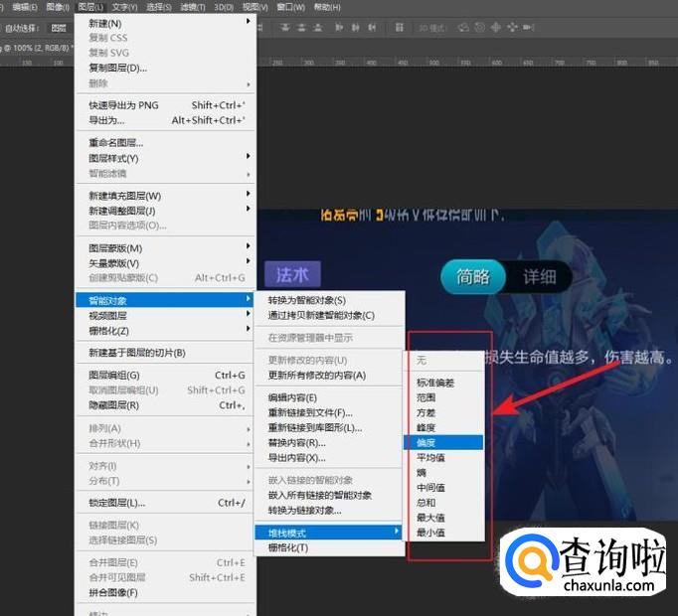Open the 自动选择 图层 dropdown
The height and width of the screenshot is (616, 678).
(59, 28)
